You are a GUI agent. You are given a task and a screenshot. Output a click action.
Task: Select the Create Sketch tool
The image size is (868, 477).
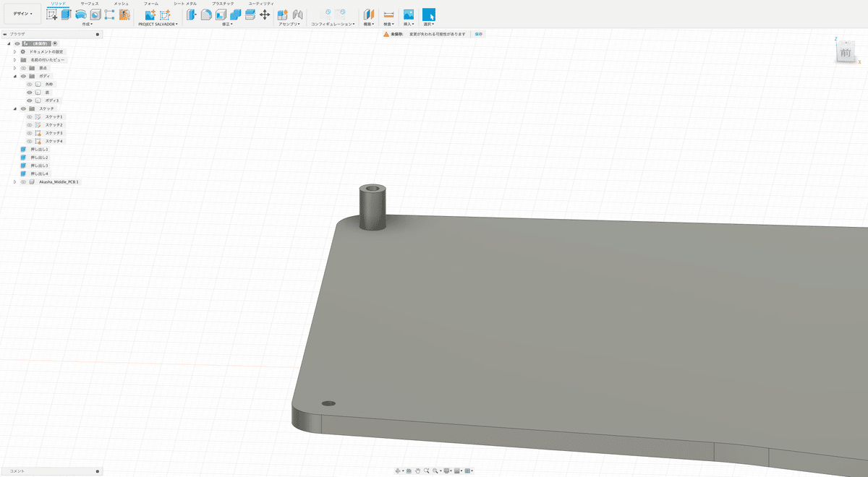click(52, 14)
